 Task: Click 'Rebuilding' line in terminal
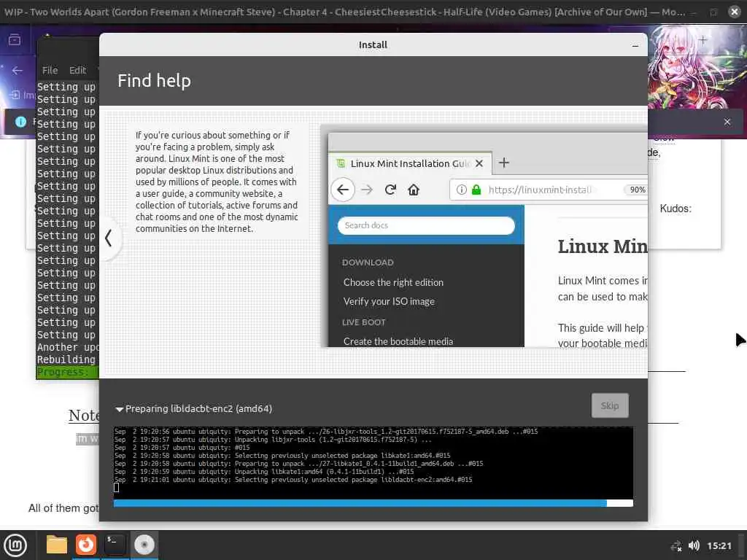pyautogui.click(x=66, y=360)
